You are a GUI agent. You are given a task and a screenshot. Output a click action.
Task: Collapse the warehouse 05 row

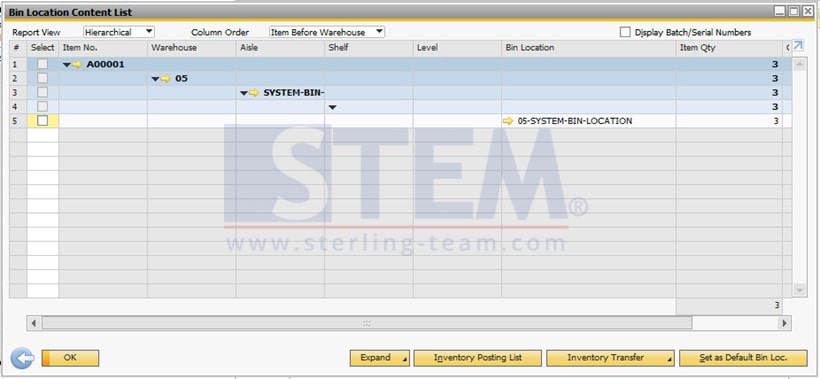155,79
